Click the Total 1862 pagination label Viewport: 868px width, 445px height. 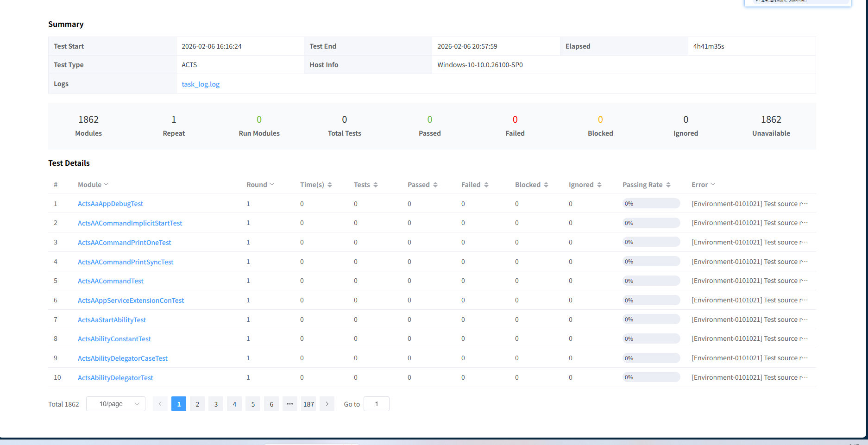63,404
